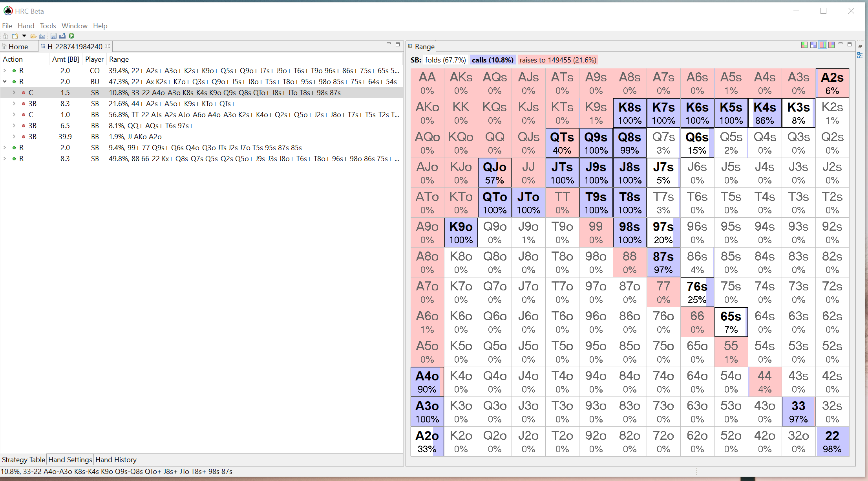Click the green Run calculation icon
868x481 pixels.
(71, 36)
